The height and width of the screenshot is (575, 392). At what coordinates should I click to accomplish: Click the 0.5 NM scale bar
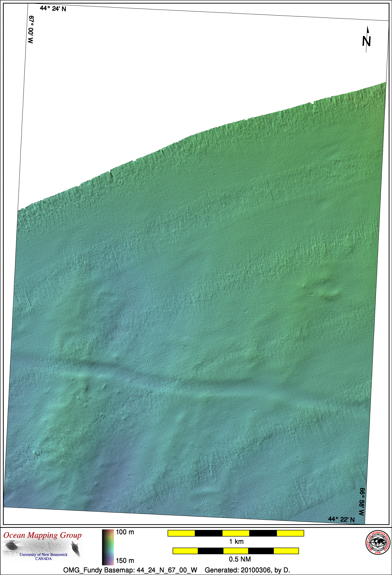pos(236,551)
